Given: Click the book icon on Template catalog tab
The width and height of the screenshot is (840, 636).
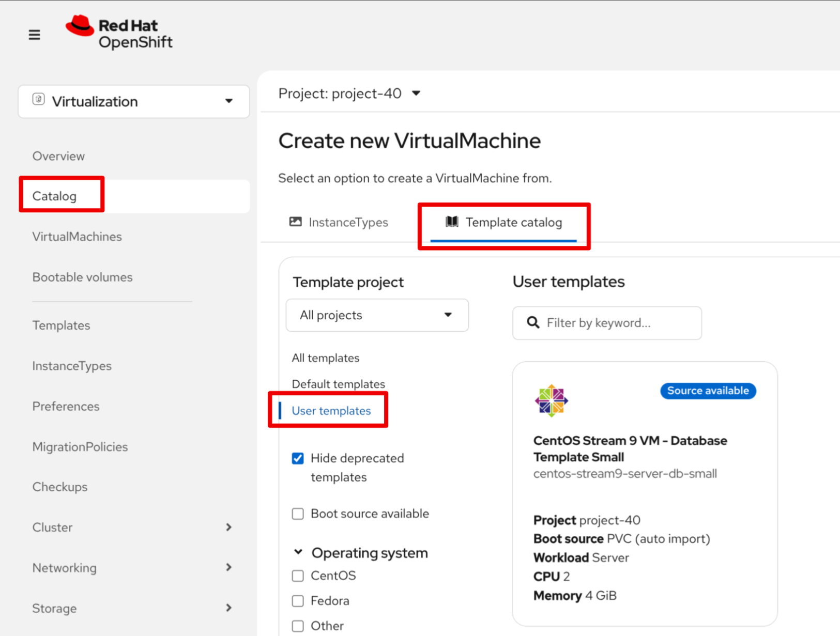Looking at the screenshot, I should click(452, 222).
